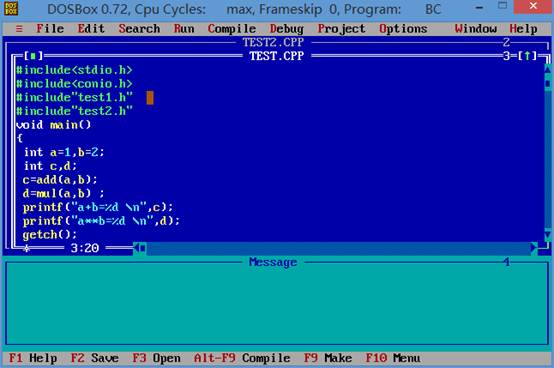The image size is (554, 368).
Task: Click the #include"test1.h" line
Action: click(x=74, y=97)
